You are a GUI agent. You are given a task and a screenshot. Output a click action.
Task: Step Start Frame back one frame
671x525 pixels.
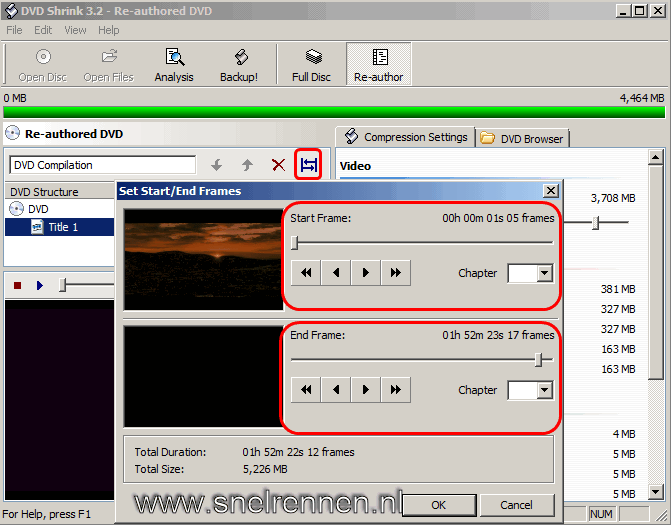(x=336, y=273)
